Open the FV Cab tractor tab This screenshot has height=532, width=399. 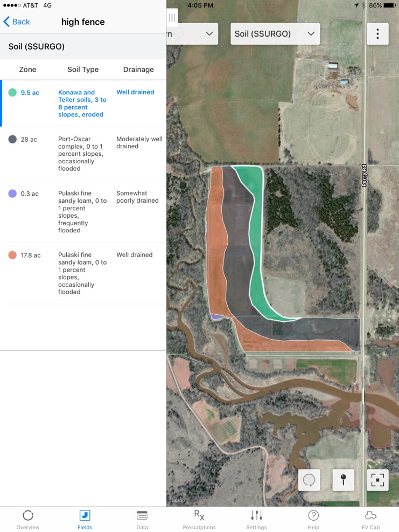(x=370, y=519)
